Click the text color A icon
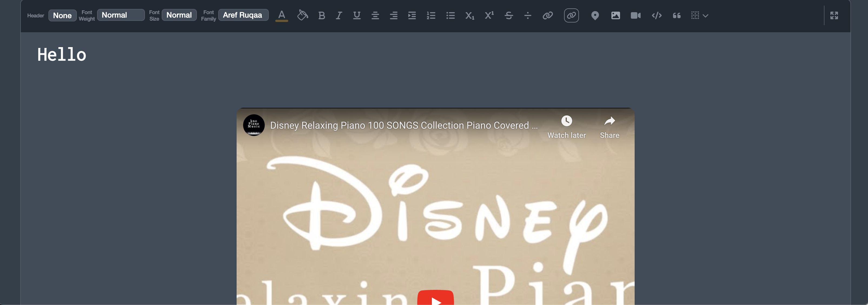 [x=281, y=15]
